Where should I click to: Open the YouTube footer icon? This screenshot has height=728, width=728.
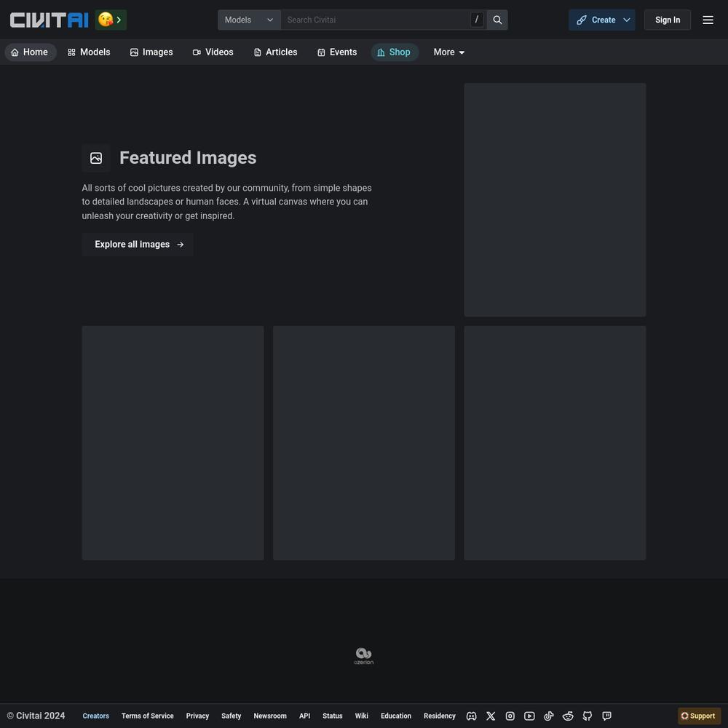tap(529, 716)
